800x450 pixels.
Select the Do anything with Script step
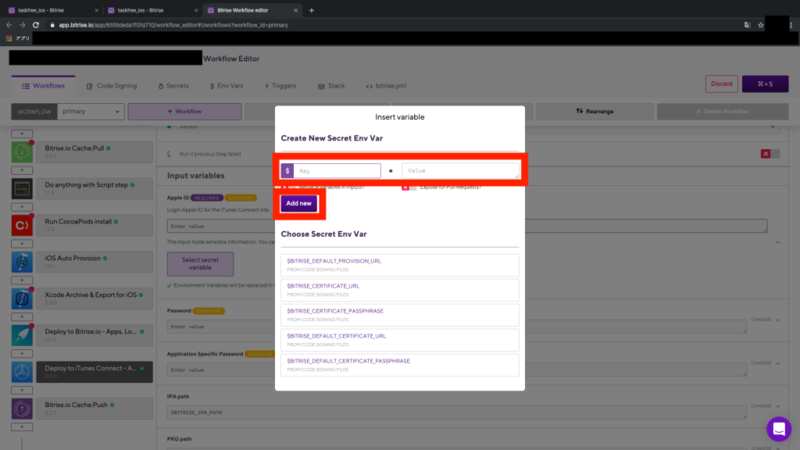94,189
